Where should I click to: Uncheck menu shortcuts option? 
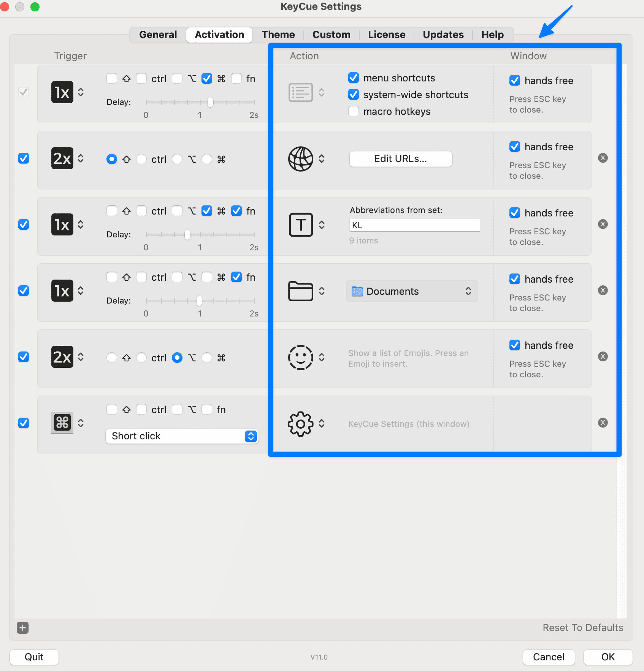(x=354, y=78)
